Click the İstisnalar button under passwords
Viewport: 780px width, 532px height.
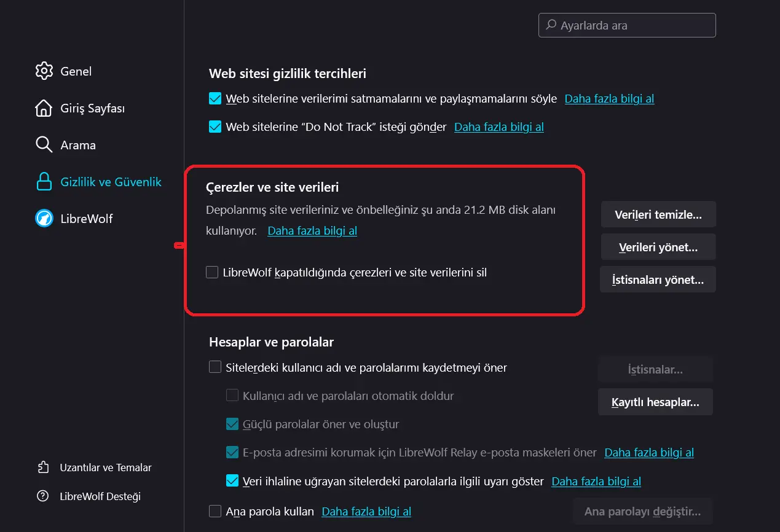pos(656,370)
